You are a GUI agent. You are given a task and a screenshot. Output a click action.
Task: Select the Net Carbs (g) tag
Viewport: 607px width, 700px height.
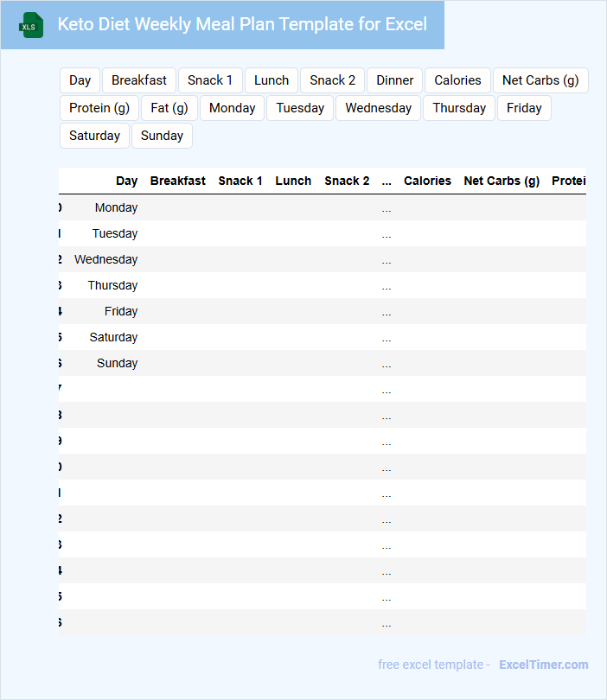[540, 80]
